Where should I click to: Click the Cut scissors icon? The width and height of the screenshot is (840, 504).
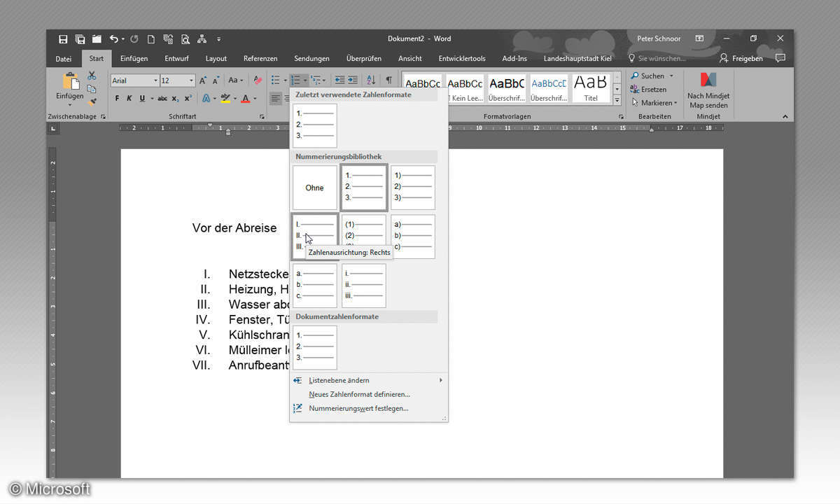pos(92,76)
